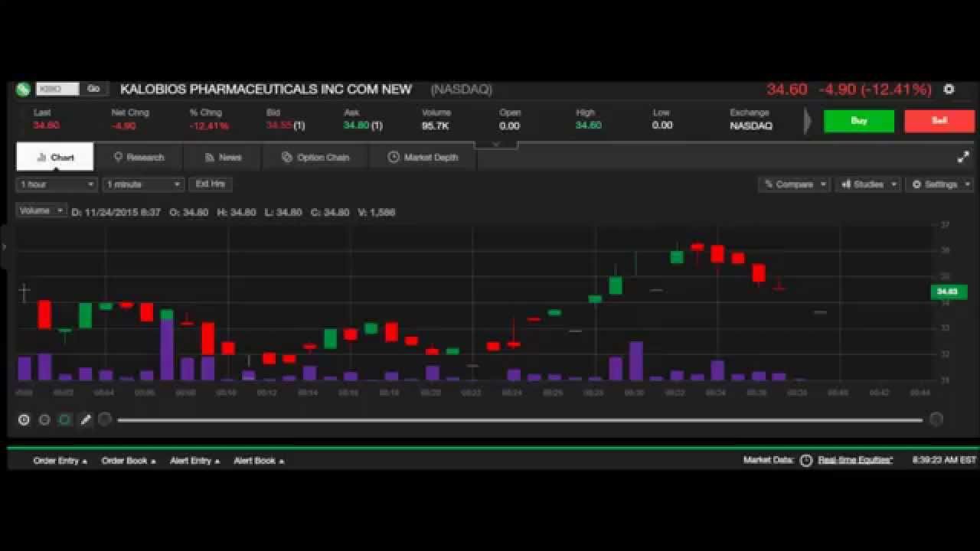
Task: Click the right handle of the range slider
Action: (936, 419)
